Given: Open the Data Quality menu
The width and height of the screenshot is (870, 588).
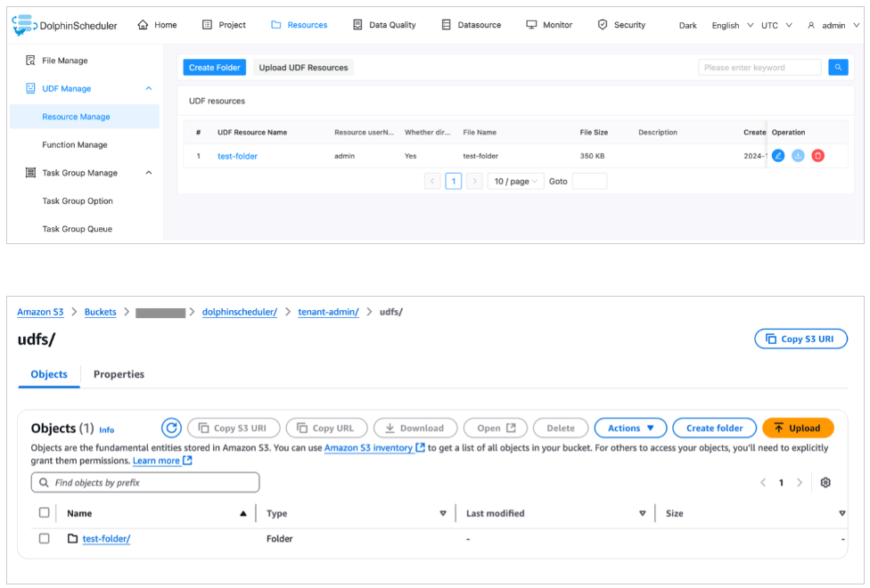Looking at the screenshot, I should tap(384, 25).
